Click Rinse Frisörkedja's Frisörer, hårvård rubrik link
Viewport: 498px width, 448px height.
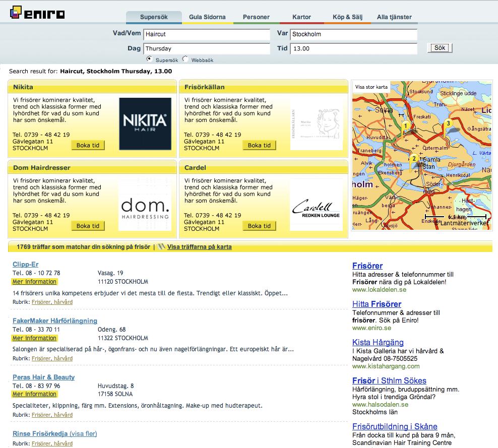[52, 443]
